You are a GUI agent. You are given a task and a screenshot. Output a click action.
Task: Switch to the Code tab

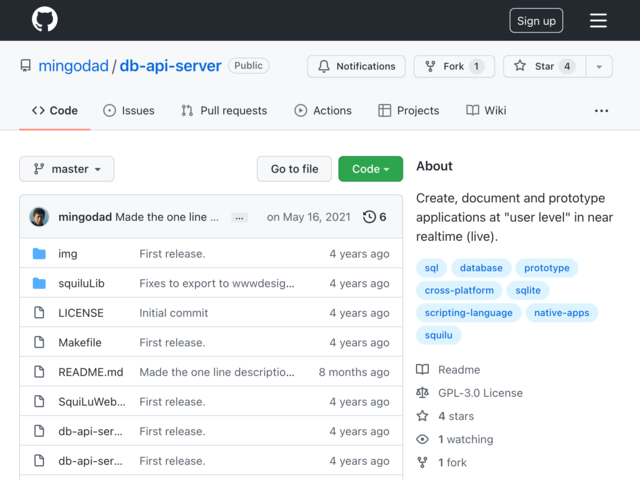tap(55, 111)
